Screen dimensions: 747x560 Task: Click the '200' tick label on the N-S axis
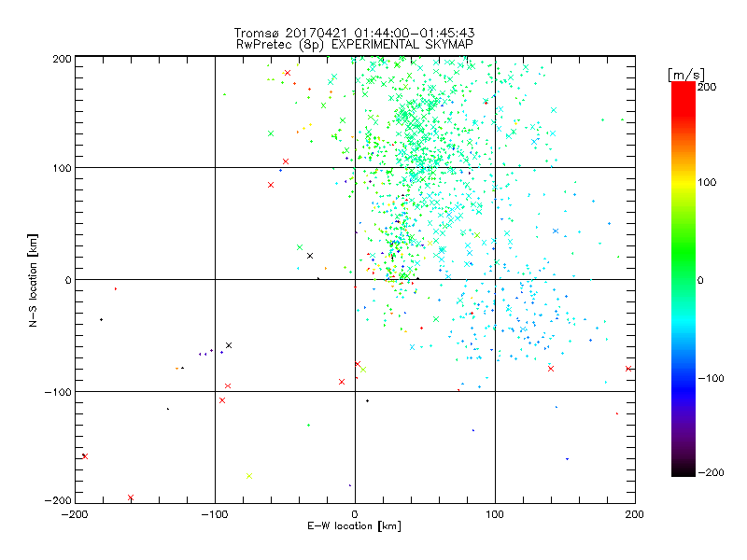tap(62, 59)
